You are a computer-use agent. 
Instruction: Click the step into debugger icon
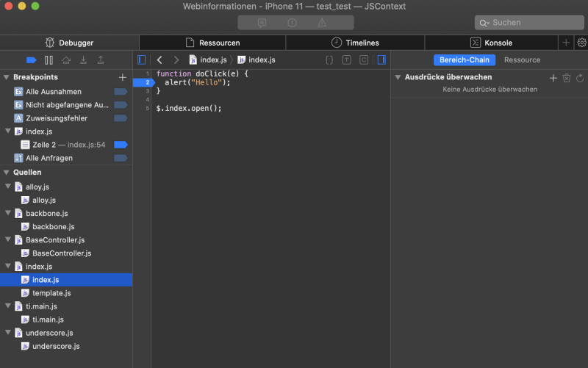[83, 59]
